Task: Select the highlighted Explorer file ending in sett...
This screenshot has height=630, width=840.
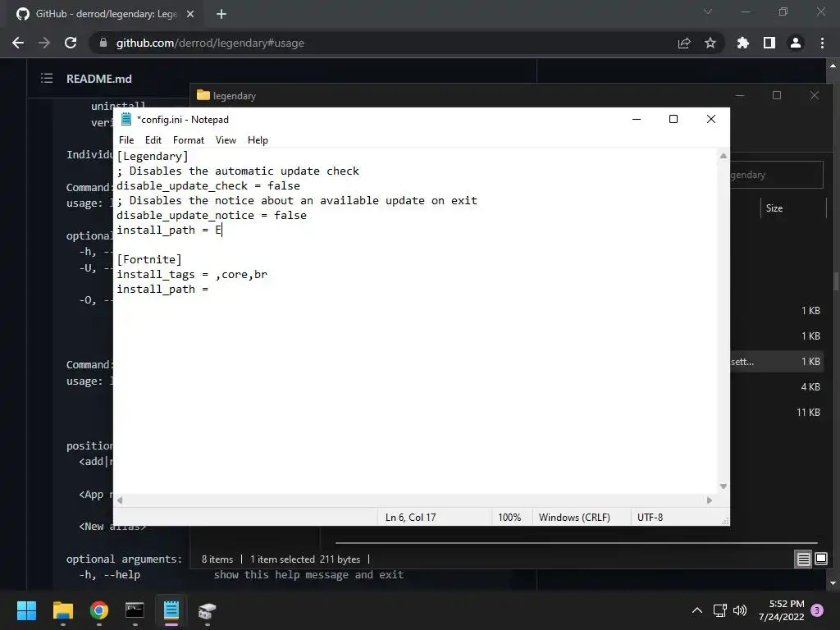Action: point(777,362)
